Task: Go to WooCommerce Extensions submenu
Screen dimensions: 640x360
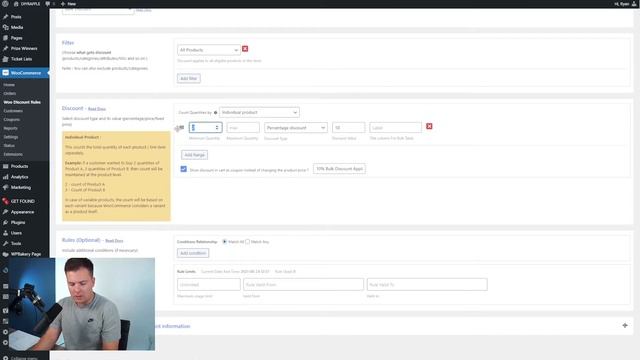Action: click(13, 154)
